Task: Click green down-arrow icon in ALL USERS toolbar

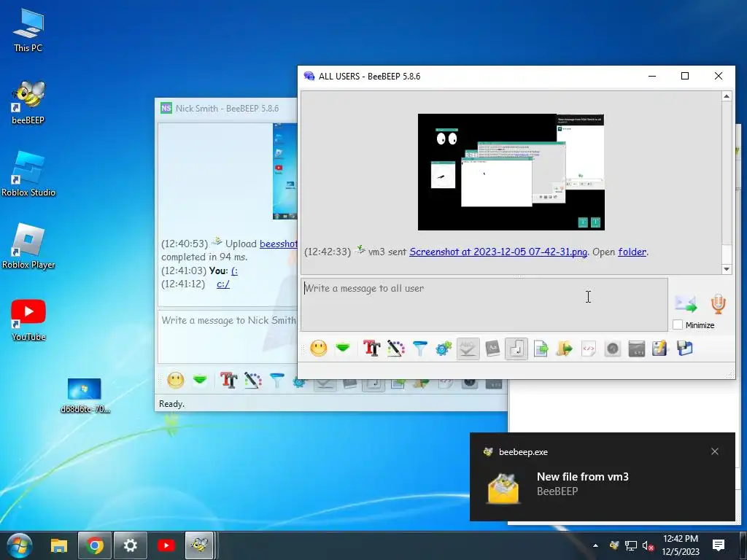Action: 343,349
